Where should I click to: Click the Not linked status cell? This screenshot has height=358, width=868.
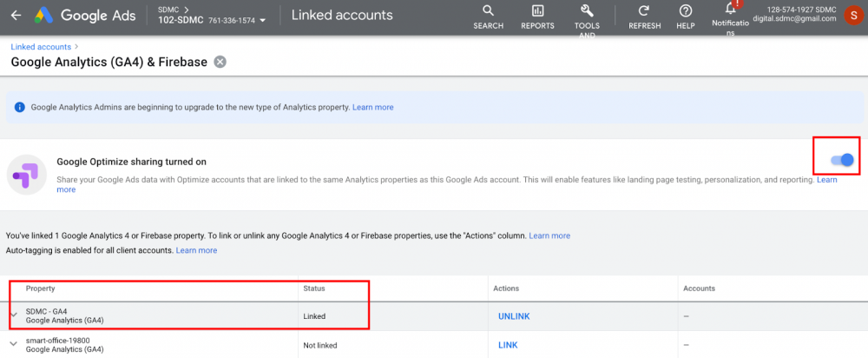click(x=320, y=345)
